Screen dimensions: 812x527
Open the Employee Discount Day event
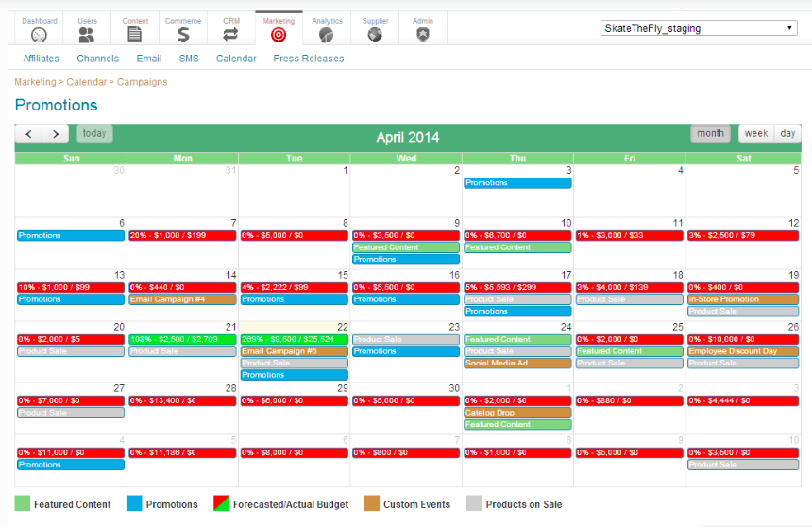[743, 350]
